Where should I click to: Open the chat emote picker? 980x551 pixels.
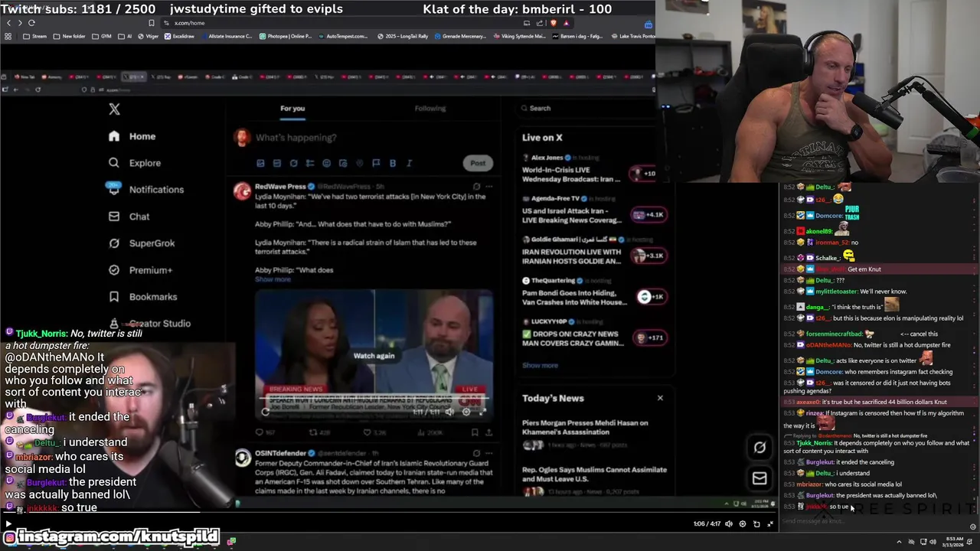click(x=973, y=527)
